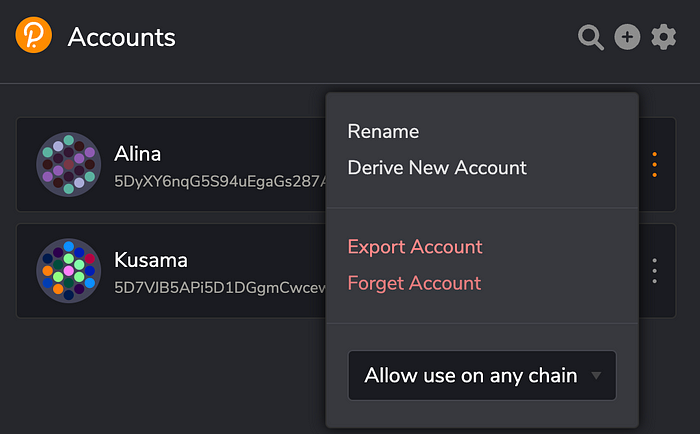Click the Polkadot extension logo
The image size is (700, 434).
click(34, 37)
